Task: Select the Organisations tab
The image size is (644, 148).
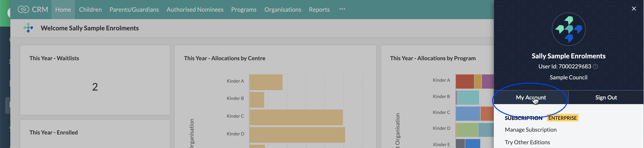Action: click(x=283, y=10)
